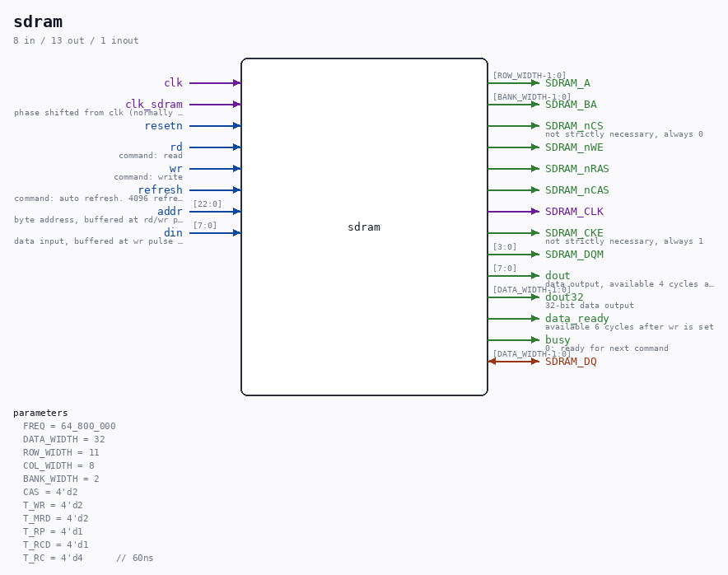Image resolution: width=728 pixels, height=575 pixels.
Task: Select the 'clk_sdram' input port label
Action: (154, 104)
